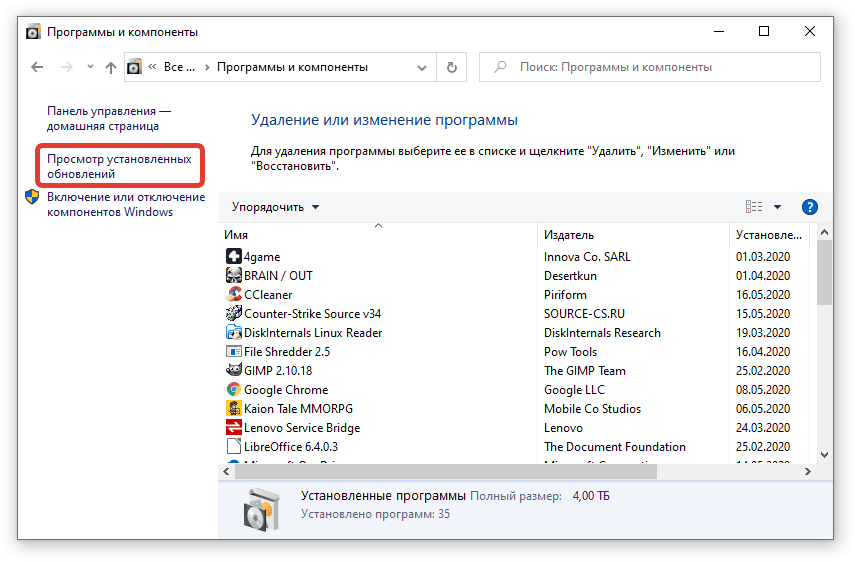
Task: Click the scroll down arrow of list
Action: pyautogui.click(x=824, y=455)
